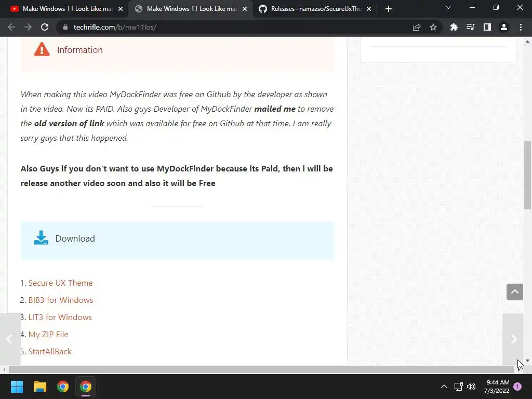Viewport: 532px width, 399px height.
Task: Click the address bar URL
Action: [x=115, y=27]
